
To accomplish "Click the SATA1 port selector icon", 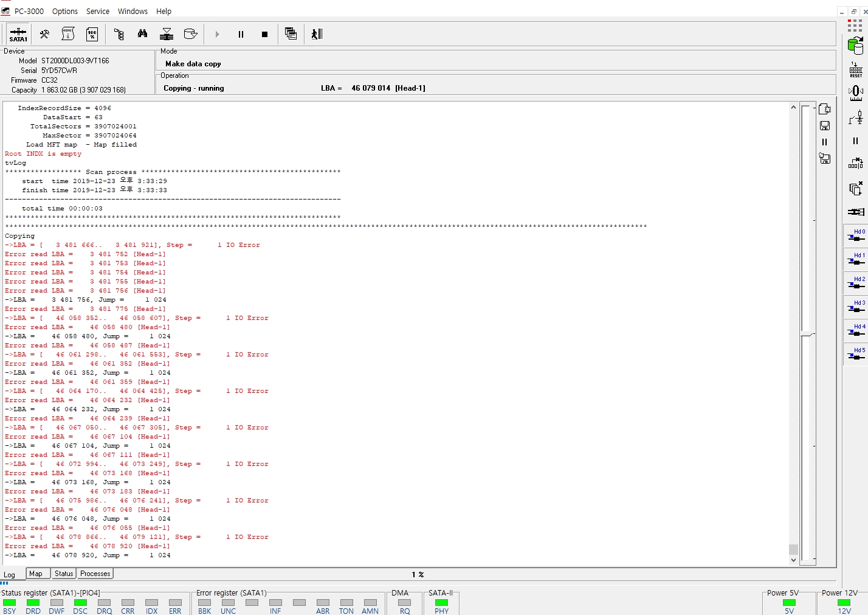I will tap(18, 34).
